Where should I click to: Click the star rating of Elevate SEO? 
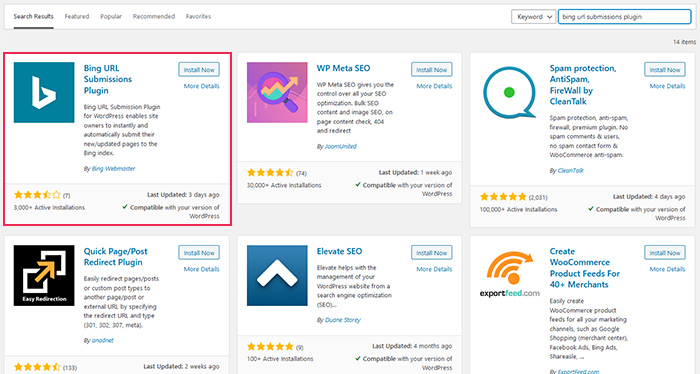pos(270,347)
